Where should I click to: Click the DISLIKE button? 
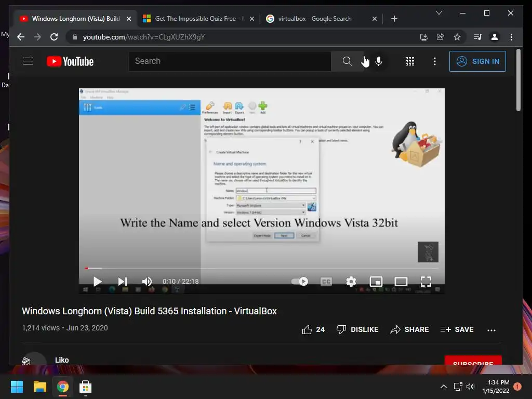[357, 329]
